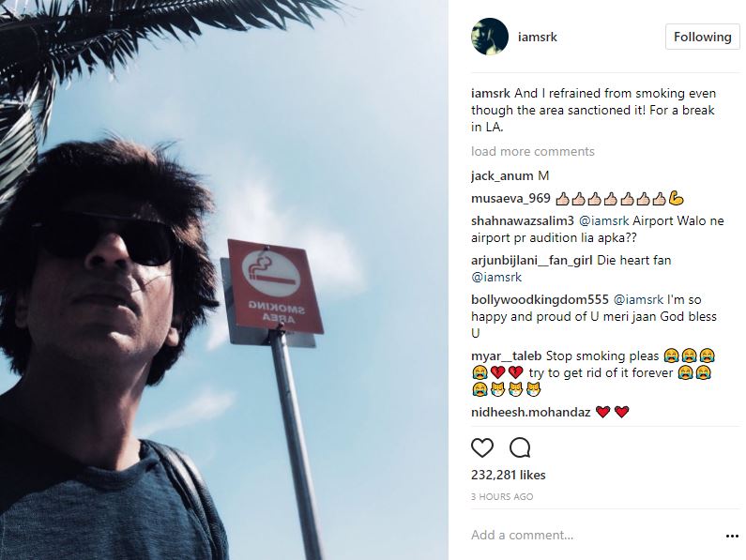
Task: Open myar__taleb's profile
Action: pyautogui.click(x=501, y=356)
